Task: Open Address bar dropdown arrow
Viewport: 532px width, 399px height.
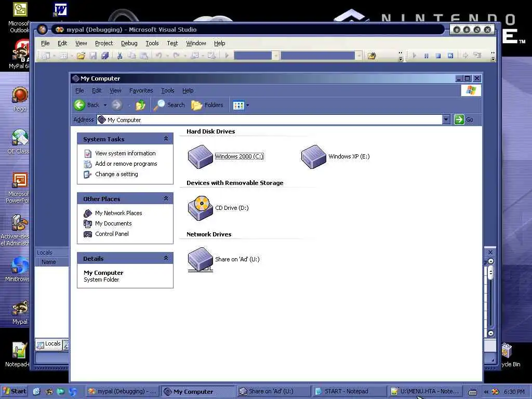Action: (x=446, y=119)
